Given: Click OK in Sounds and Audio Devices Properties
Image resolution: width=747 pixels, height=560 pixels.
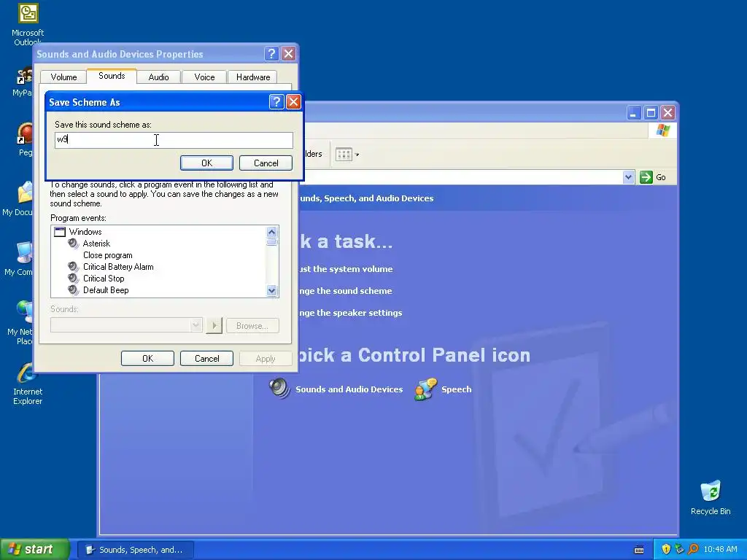Looking at the screenshot, I should (x=147, y=359).
